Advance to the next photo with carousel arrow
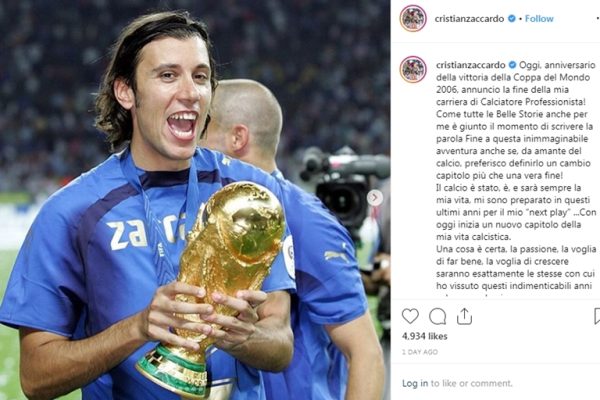600x400 pixels. point(375,198)
